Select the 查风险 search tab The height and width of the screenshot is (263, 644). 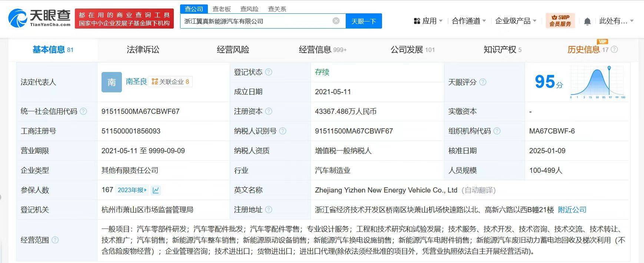249,9
